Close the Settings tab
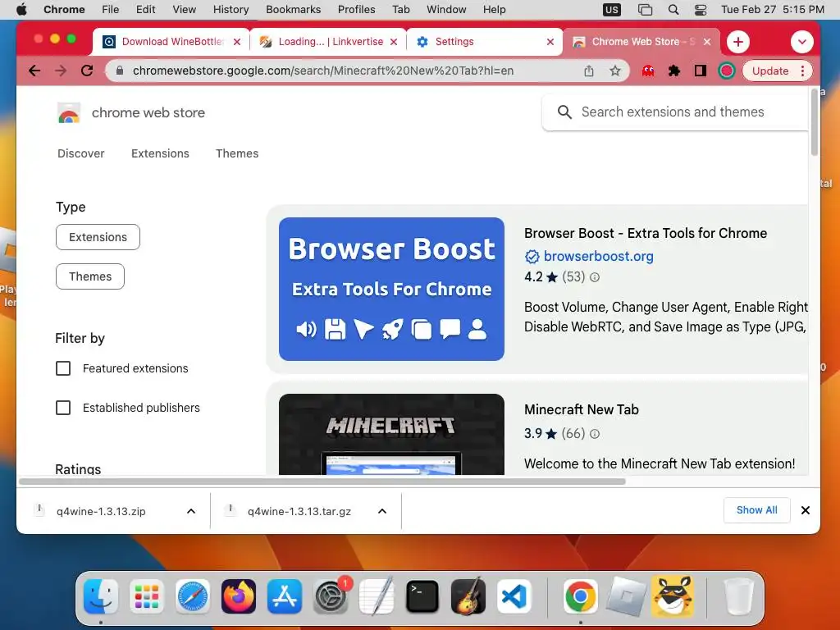 click(550, 42)
